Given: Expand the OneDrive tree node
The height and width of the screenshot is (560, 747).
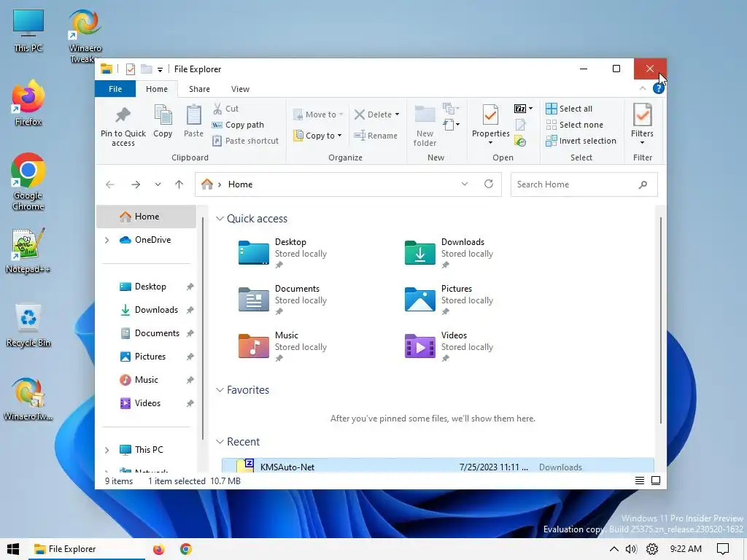Looking at the screenshot, I should coord(107,240).
